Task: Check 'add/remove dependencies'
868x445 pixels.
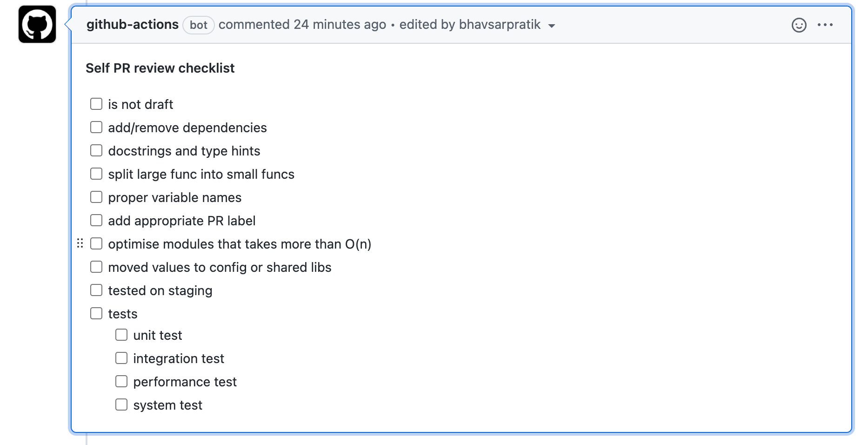Action: point(96,127)
